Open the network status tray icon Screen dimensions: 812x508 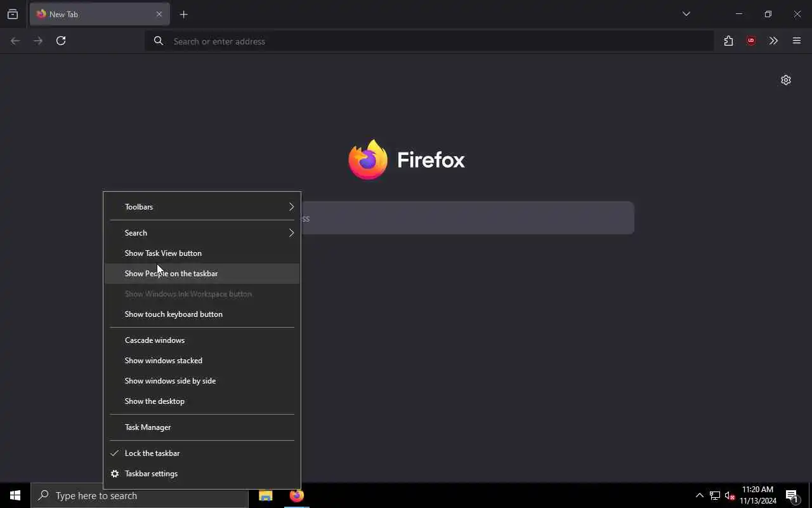pos(715,495)
